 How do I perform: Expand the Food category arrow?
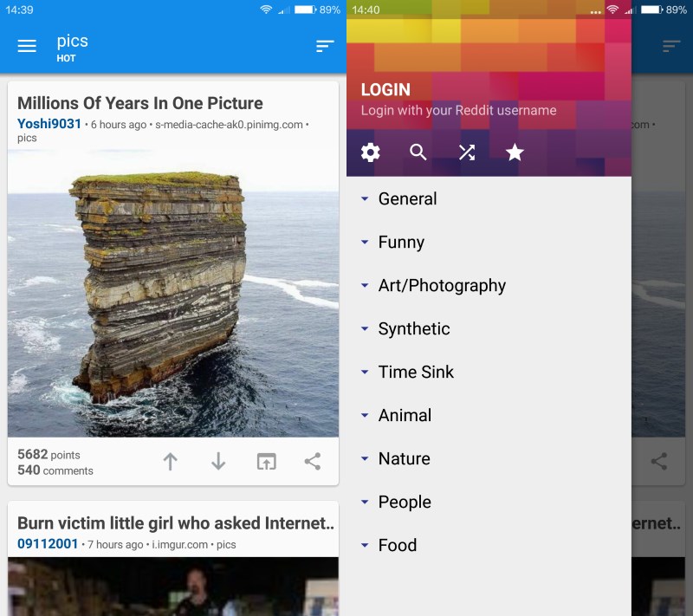point(365,545)
